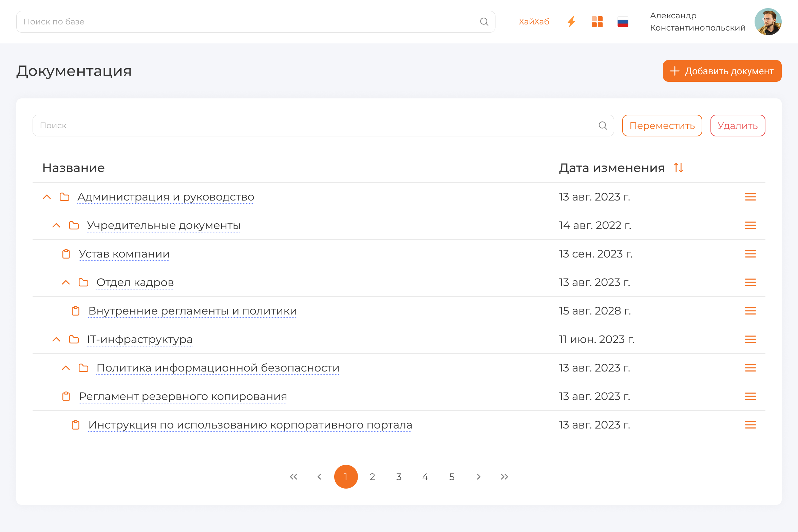Image resolution: width=798 pixels, height=532 pixels.
Task: Open row menu for IT-инфраструктура
Action: [750, 339]
